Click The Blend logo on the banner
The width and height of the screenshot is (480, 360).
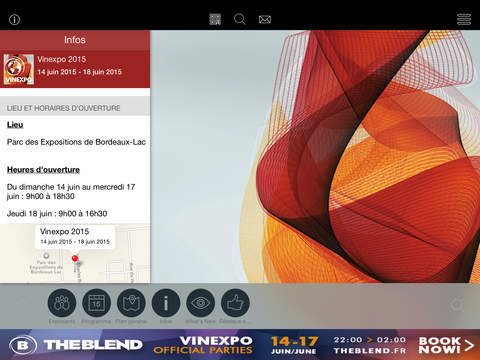click(x=76, y=345)
